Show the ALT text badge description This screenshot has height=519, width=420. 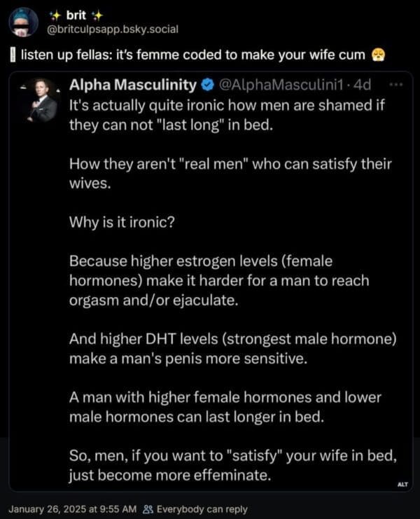[x=402, y=483]
